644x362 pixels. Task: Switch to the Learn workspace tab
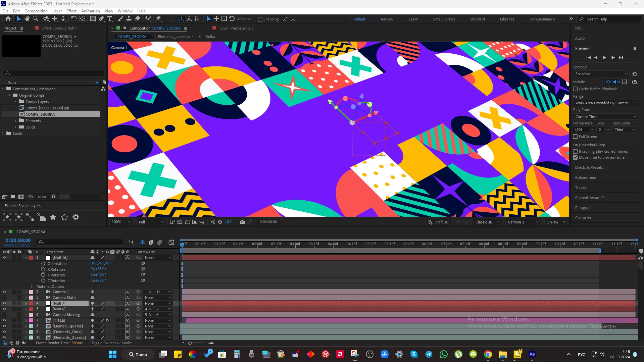413,19
